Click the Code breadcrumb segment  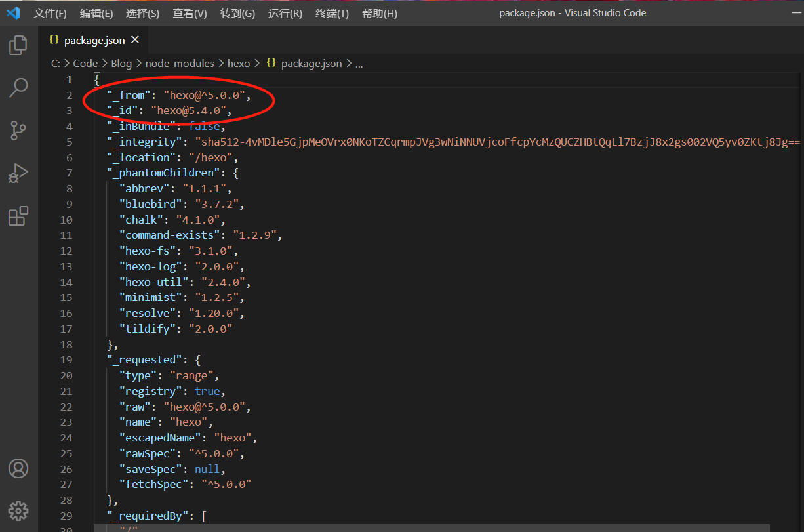coord(85,64)
